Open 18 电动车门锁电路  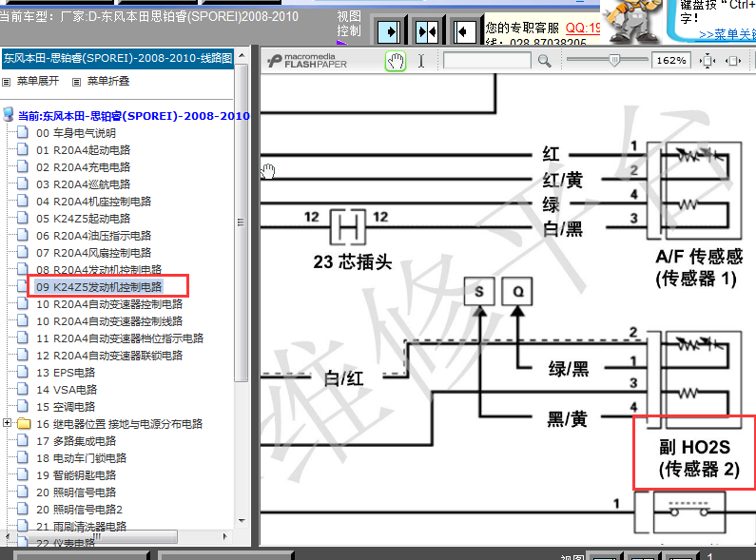(x=81, y=458)
